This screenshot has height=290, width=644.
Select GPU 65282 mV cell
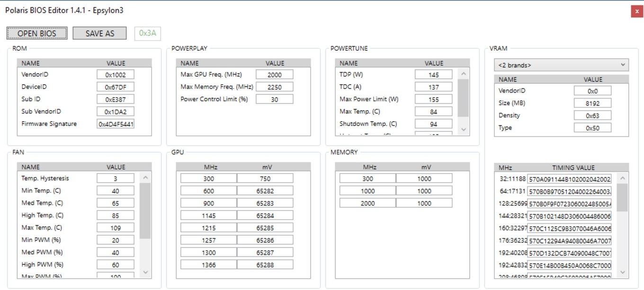(265, 191)
